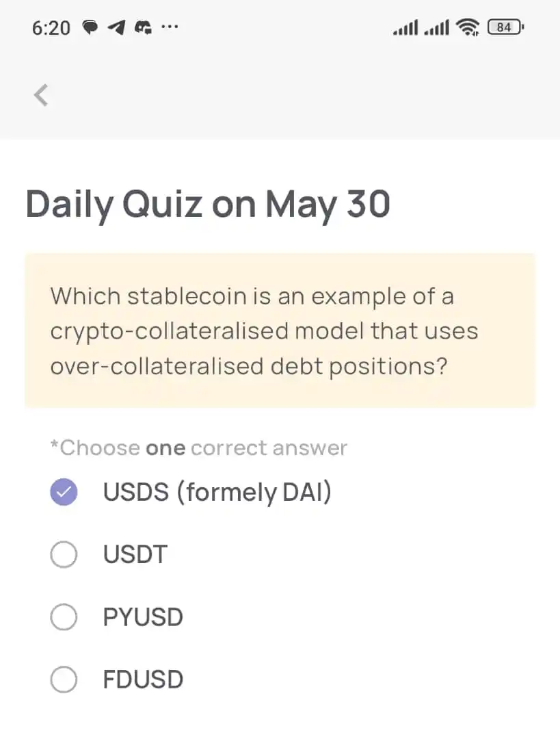Viewport: 560px width, 739px height.
Task: Open more notifications via three dots
Action: tap(170, 27)
